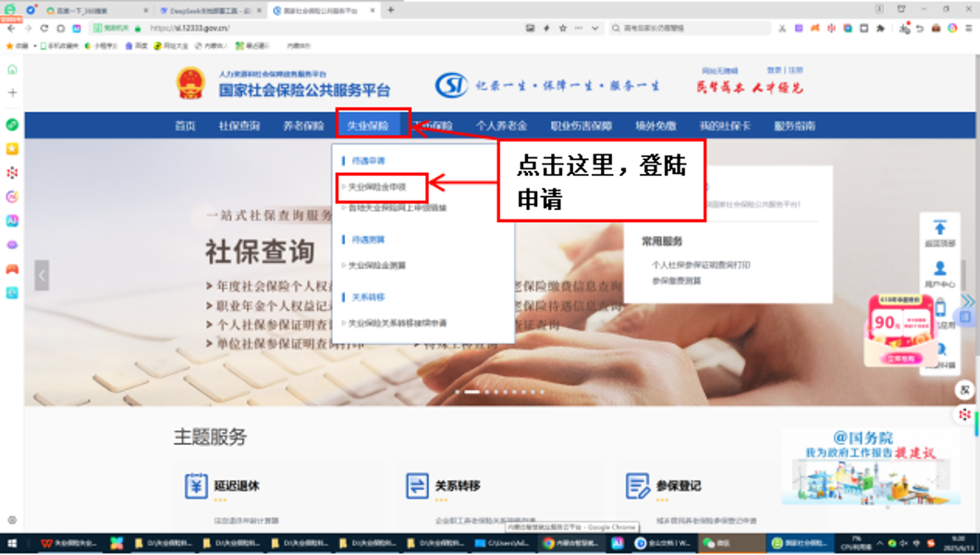
Task: Click the 关系转移 transfer arrows icon
Action: coord(417,486)
